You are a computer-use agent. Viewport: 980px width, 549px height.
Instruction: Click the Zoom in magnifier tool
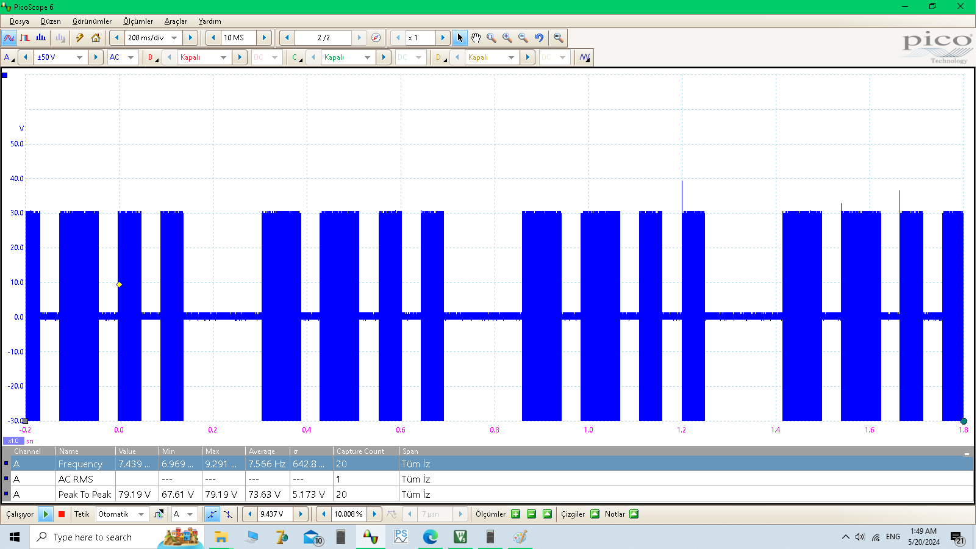click(x=507, y=38)
